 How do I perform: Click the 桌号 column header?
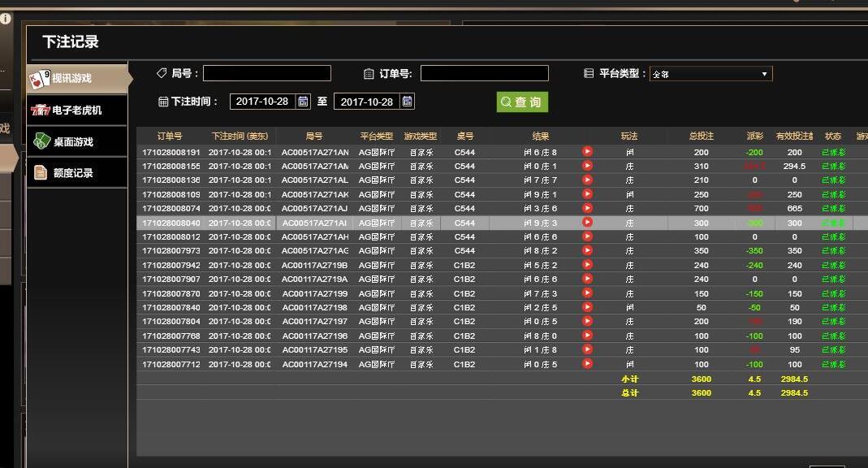(x=465, y=136)
